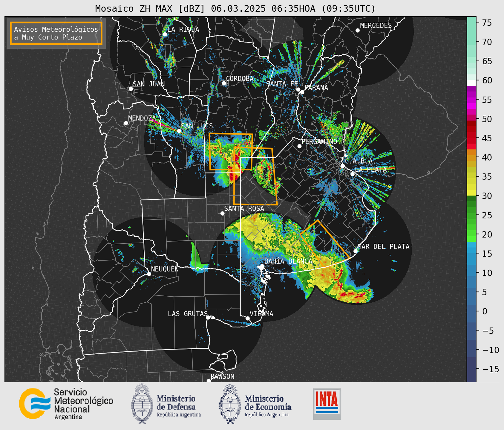Click the white 60 dBZ band on color scale

(471, 83)
